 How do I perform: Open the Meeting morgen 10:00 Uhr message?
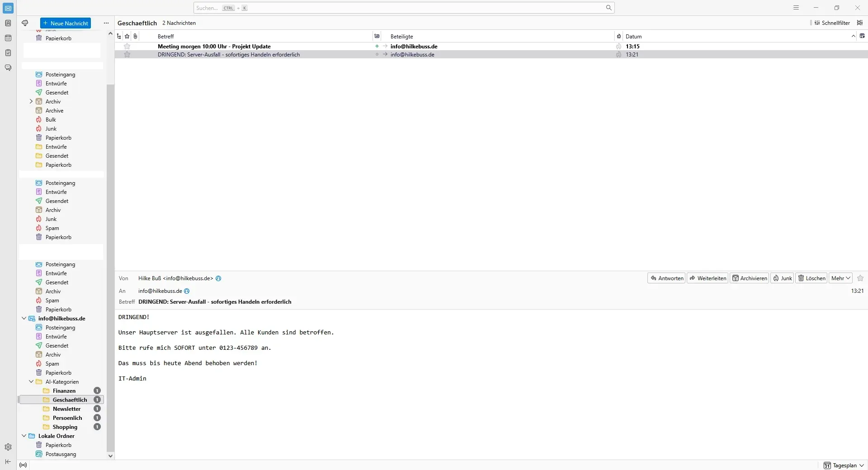pos(491,46)
